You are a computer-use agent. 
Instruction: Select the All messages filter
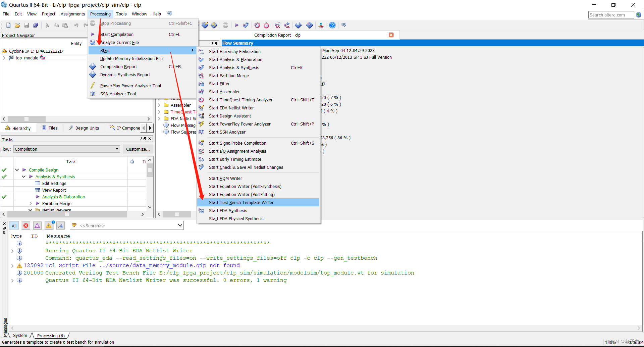click(x=14, y=226)
